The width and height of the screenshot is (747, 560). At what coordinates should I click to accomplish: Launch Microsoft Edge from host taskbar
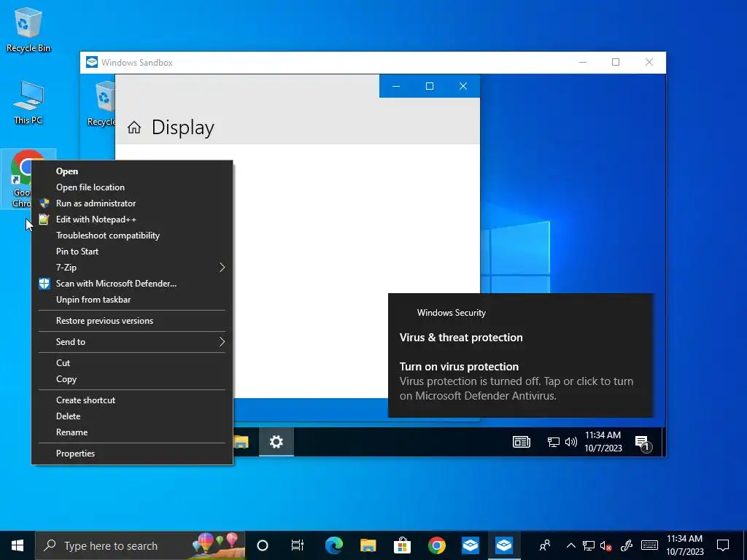[333, 545]
